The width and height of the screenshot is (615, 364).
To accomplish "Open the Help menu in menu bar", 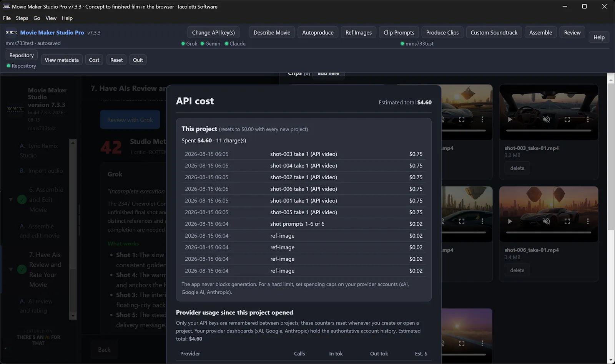I will coord(67,18).
